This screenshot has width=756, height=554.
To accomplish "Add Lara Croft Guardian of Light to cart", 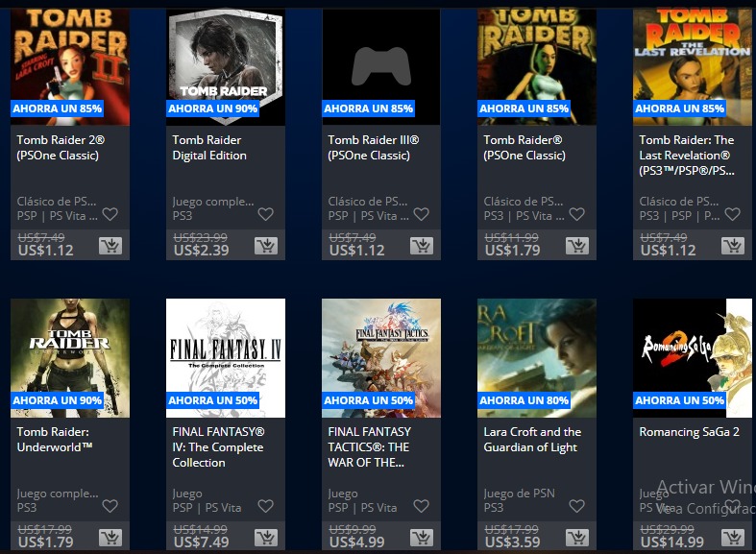I will [x=577, y=538].
